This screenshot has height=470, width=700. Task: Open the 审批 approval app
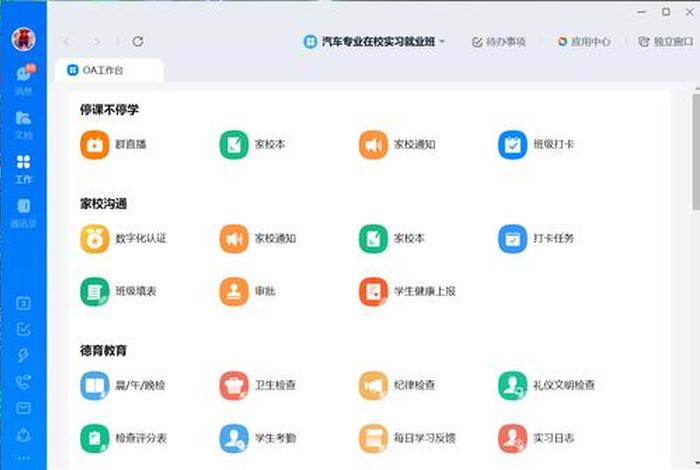coord(233,292)
